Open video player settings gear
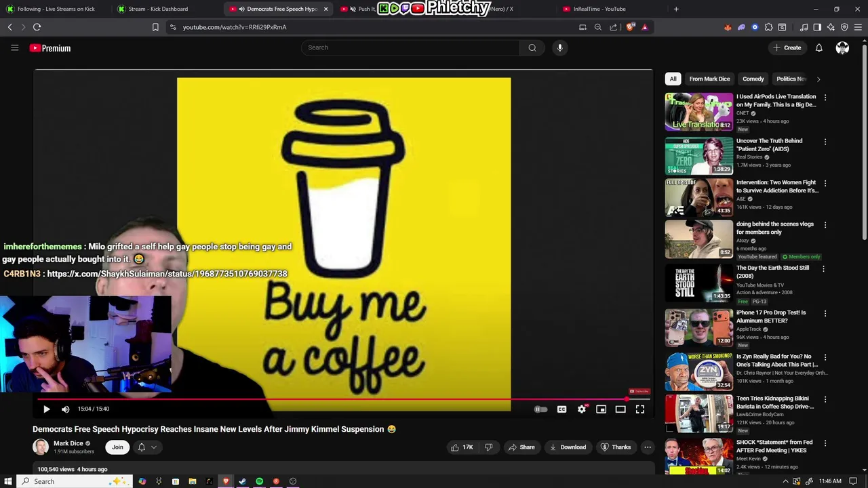 [581, 409]
